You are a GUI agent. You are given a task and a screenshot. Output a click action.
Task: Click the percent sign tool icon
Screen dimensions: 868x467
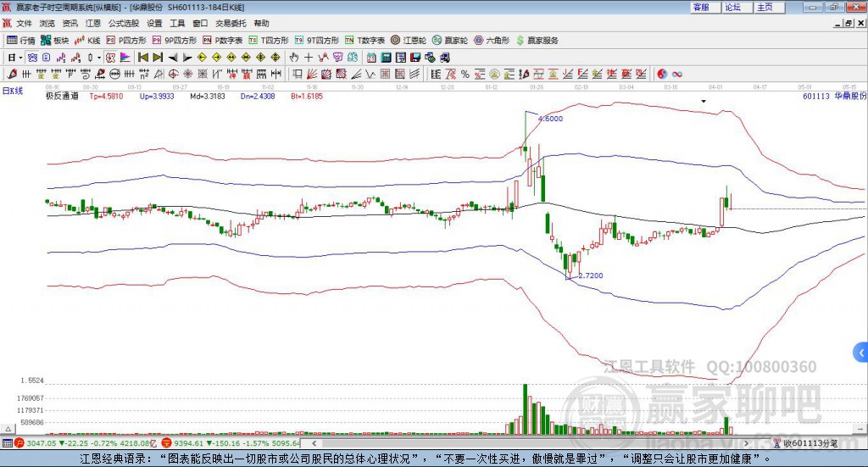pos(465,74)
